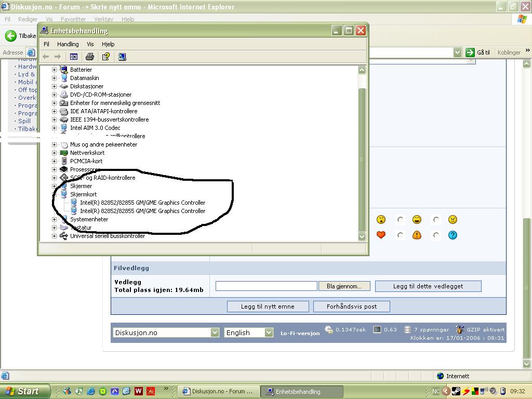Click the Start button on the taskbar
Viewport: 532px width, 399px height.
25,391
